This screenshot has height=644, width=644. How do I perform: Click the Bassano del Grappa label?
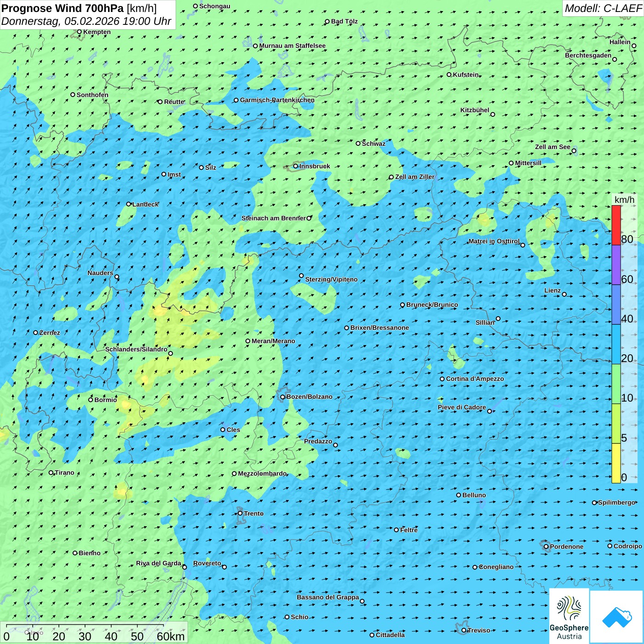(328, 597)
